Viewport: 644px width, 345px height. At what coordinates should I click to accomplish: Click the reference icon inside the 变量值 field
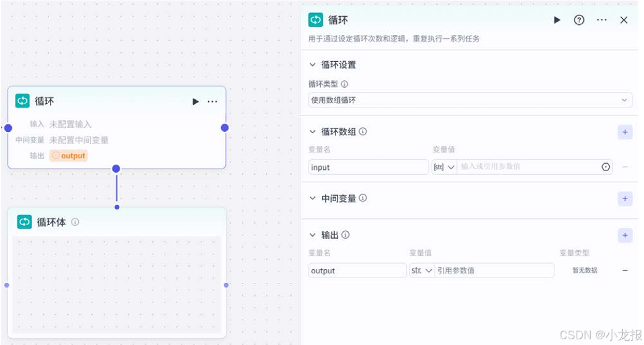click(x=606, y=167)
